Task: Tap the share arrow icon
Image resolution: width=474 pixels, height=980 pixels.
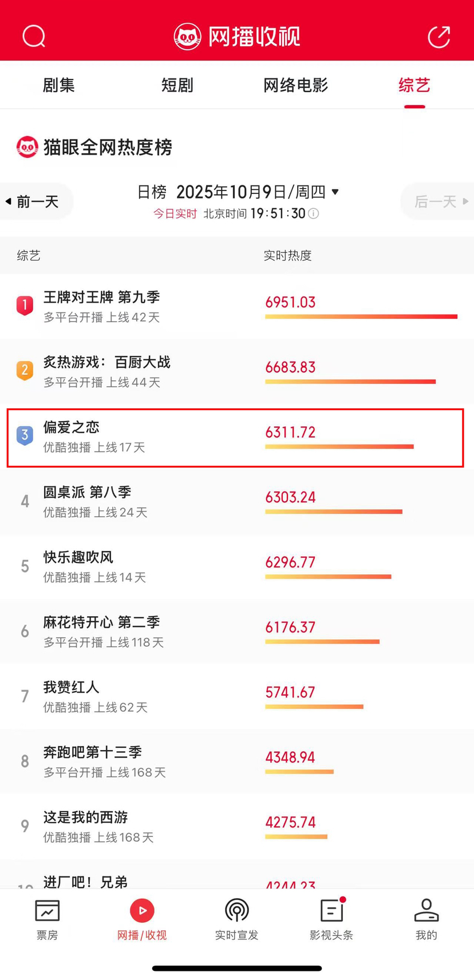Action: pyautogui.click(x=439, y=37)
